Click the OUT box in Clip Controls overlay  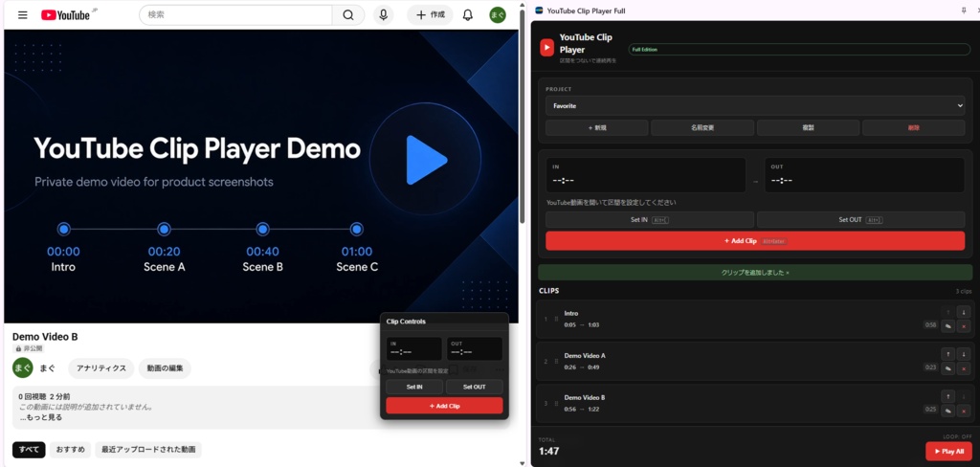(475, 349)
